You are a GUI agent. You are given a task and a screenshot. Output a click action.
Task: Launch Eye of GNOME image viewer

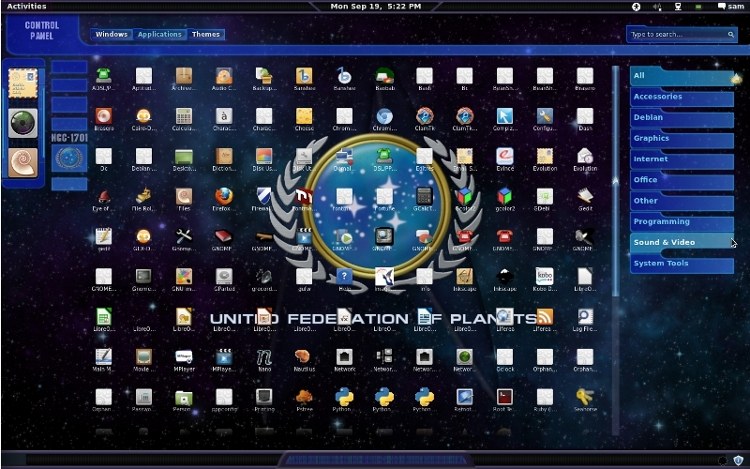104,196
